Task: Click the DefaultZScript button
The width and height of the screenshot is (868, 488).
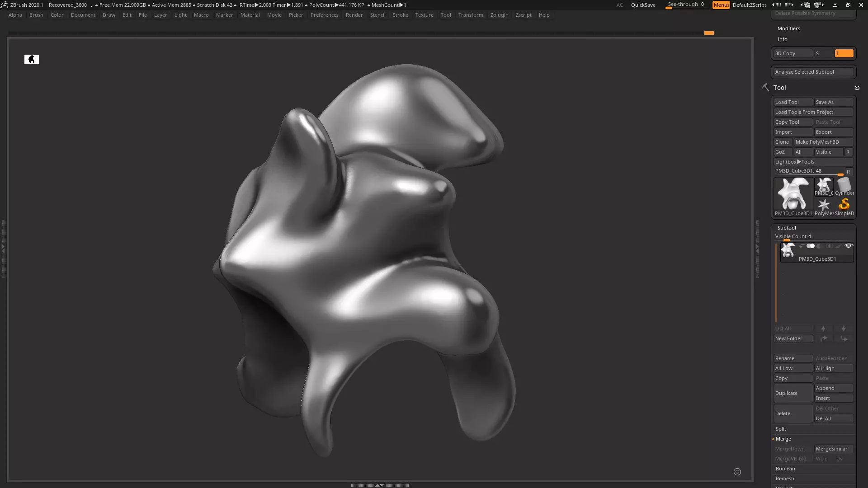Action: click(749, 5)
